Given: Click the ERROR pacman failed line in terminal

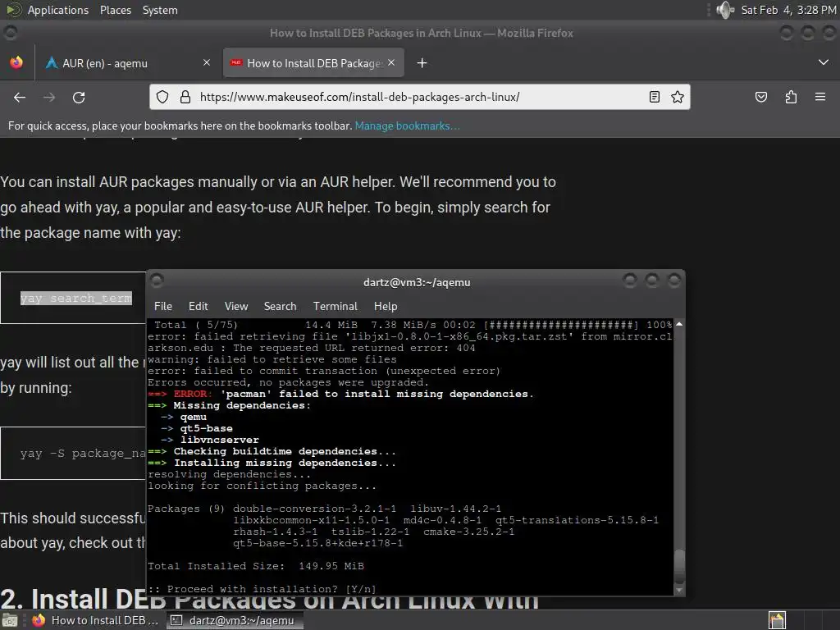Looking at the screenshot, I should (x=340, y=394).
